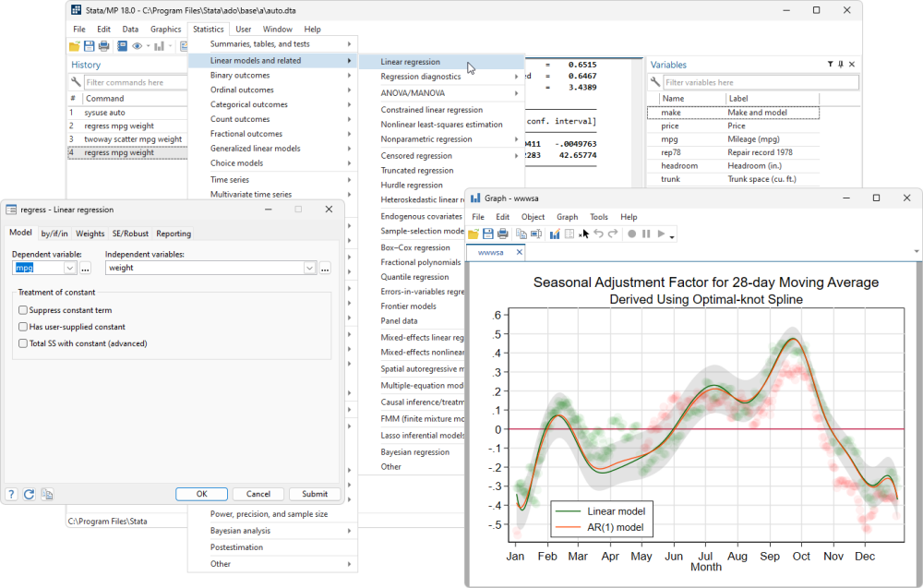This screenshot has width=923, height=588.
Task: Click the Submit button
Action: click(315, 495)
